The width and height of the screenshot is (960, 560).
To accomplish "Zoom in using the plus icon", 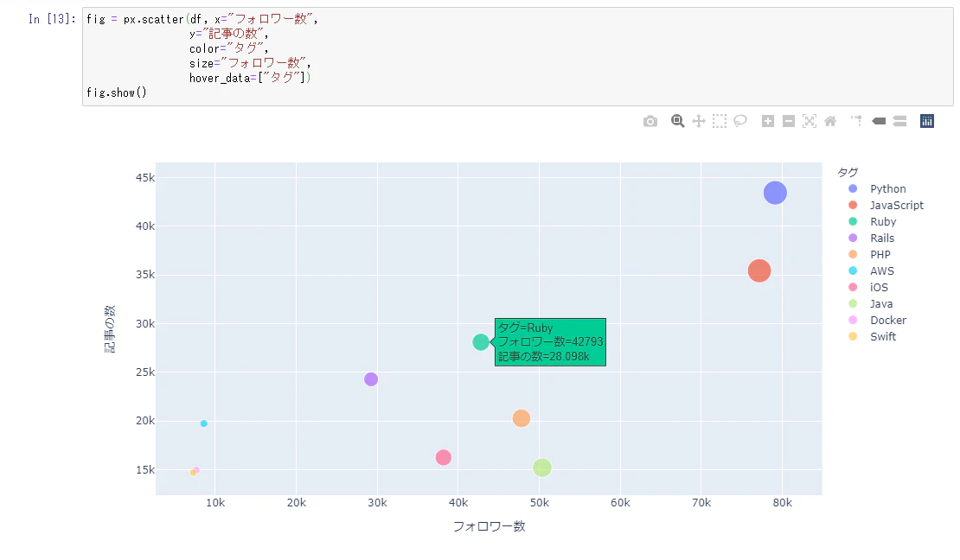I will point(768,121).
